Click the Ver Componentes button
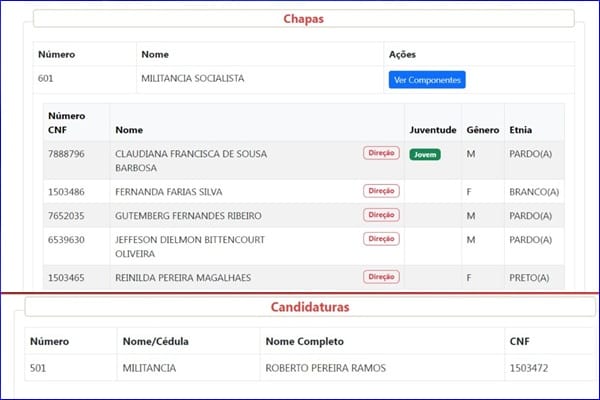This screenshot has height=400, width=600. click(427, 80)
